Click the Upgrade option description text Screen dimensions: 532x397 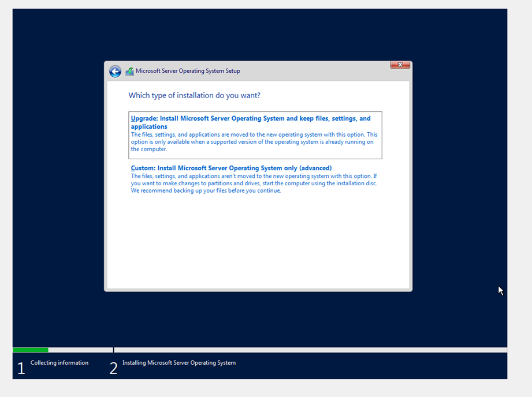(x=253, y=141)
